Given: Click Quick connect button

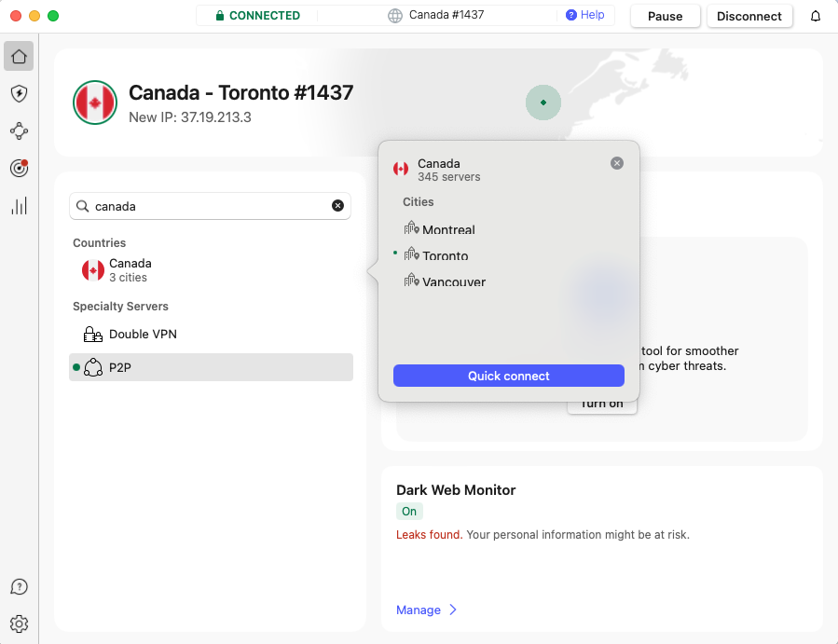Looking at the screenshot, I should click(x=509, y=376).
